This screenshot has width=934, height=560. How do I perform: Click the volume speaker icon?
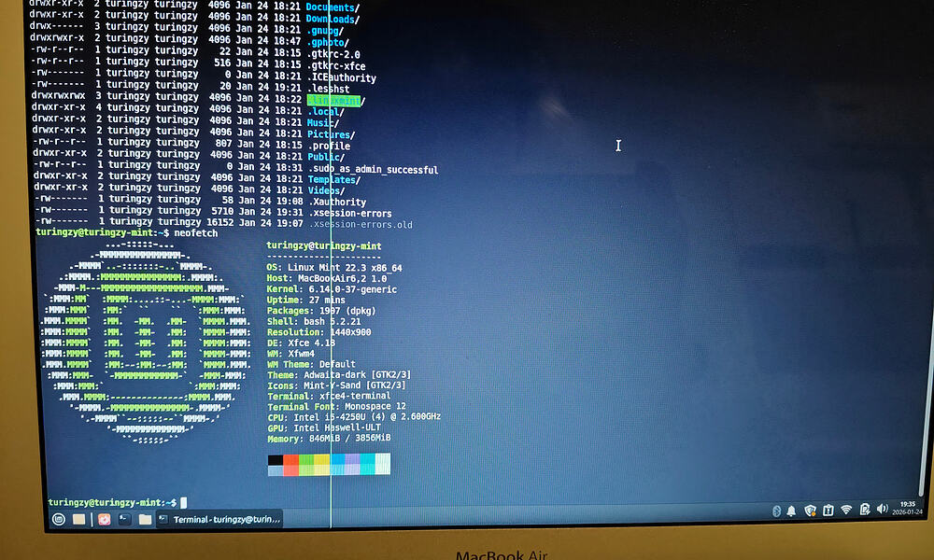883,509
